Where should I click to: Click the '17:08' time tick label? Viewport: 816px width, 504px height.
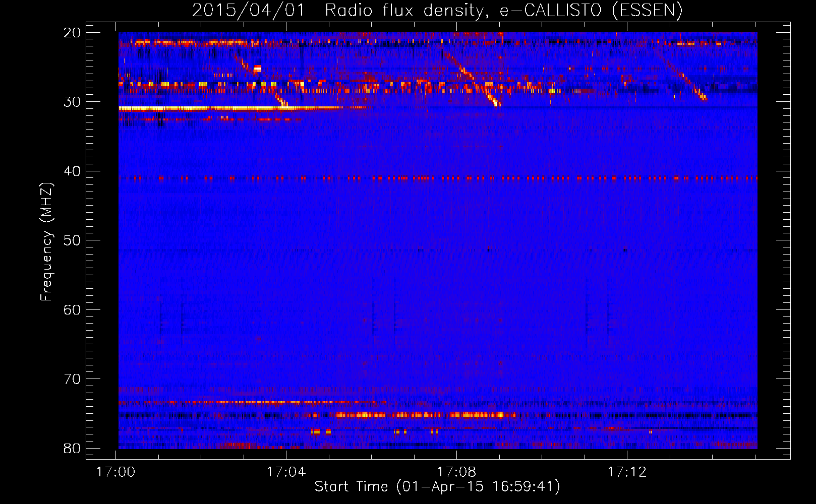click(x=456, y=472)
